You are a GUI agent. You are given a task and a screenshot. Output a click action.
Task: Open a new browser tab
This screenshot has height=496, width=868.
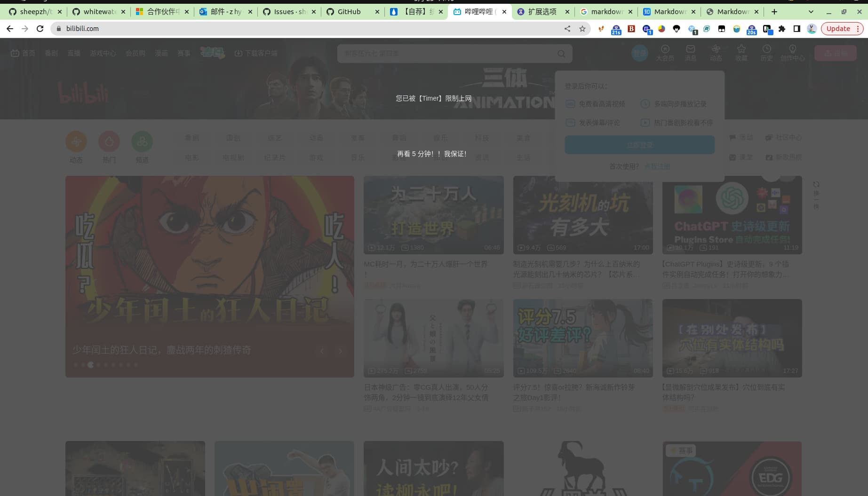pos(774,12)
